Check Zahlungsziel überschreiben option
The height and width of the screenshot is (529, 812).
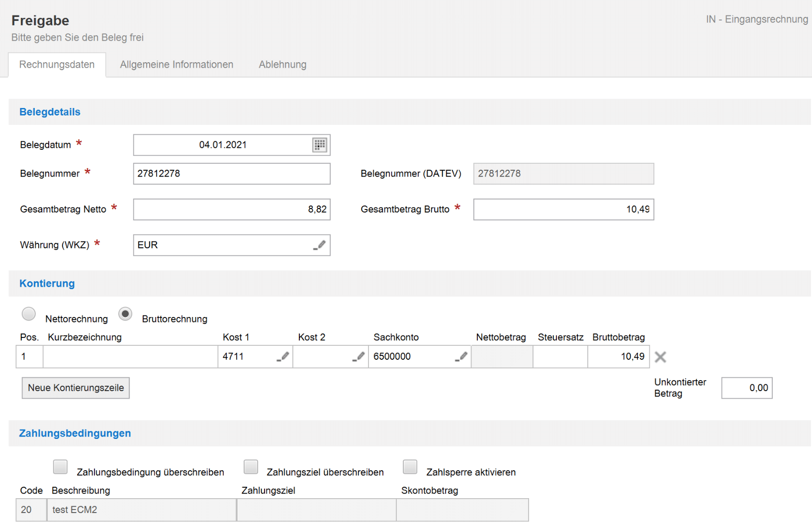[x=251, y=467]
